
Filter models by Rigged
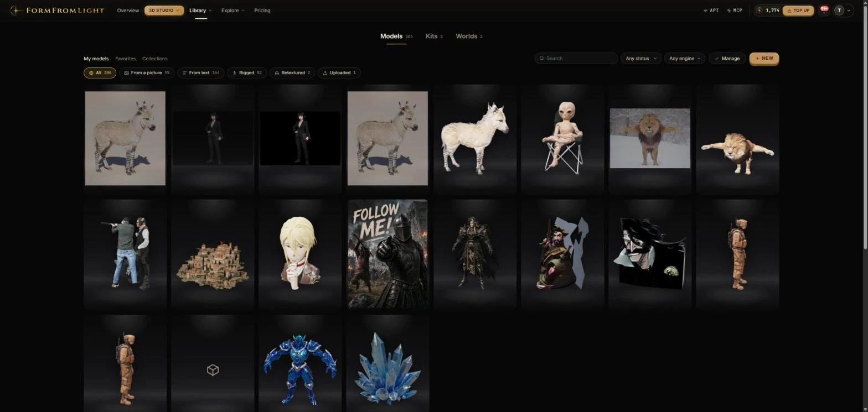click(246, 72)
